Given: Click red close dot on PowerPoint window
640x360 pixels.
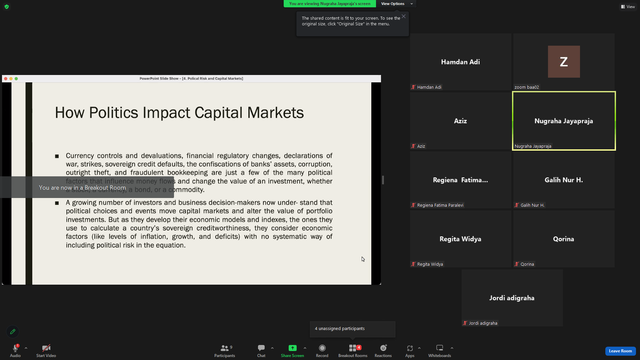Looking at the screenshot, I should coord(6,78).
